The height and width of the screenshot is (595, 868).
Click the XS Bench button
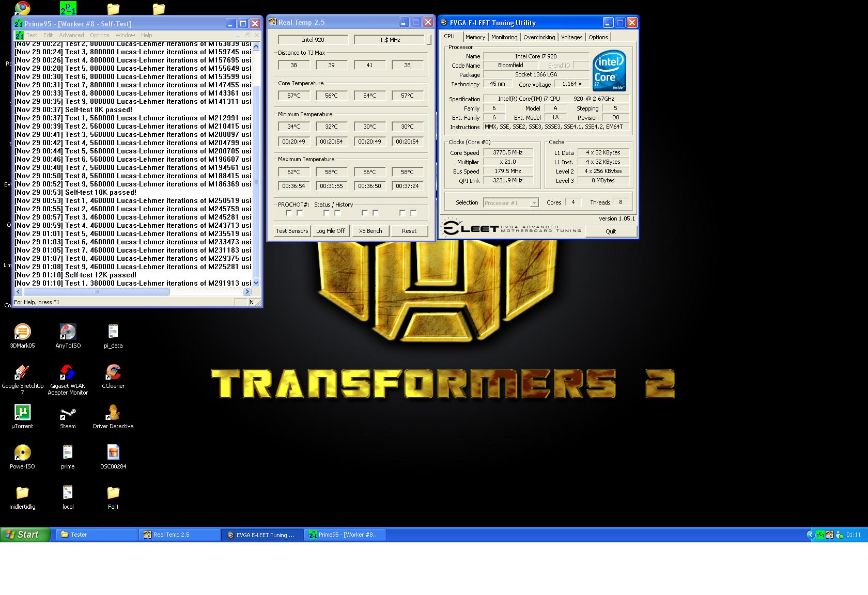(x=370, y=231)
